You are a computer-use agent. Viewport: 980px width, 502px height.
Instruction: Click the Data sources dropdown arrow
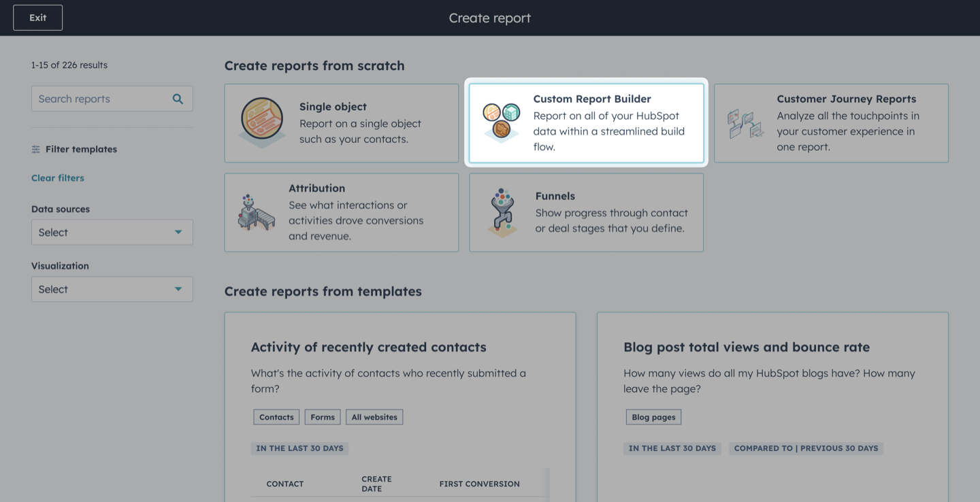178,233
